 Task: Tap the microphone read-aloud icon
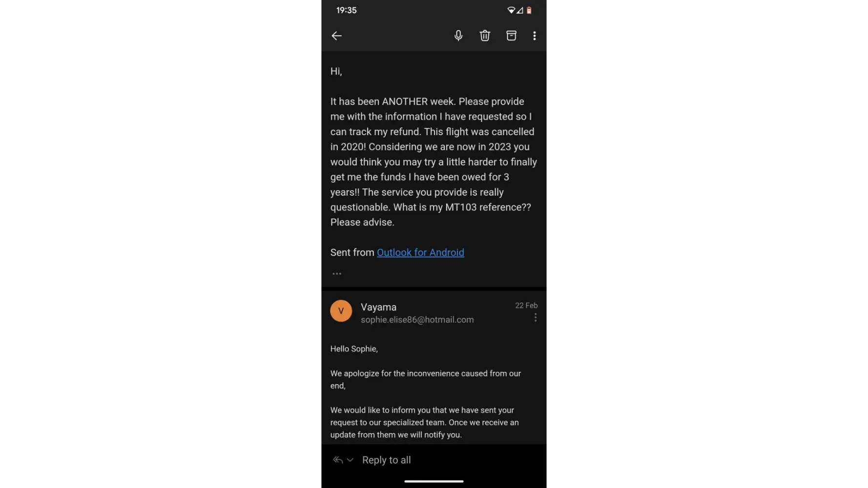(x=458, y=36)
